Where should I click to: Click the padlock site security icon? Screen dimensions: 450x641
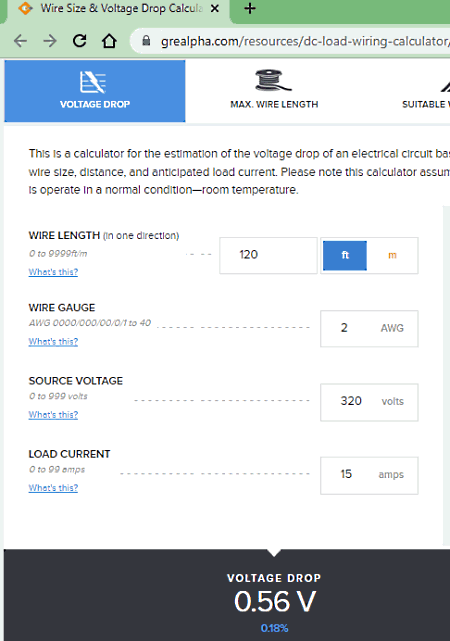(x=146, y=40)
